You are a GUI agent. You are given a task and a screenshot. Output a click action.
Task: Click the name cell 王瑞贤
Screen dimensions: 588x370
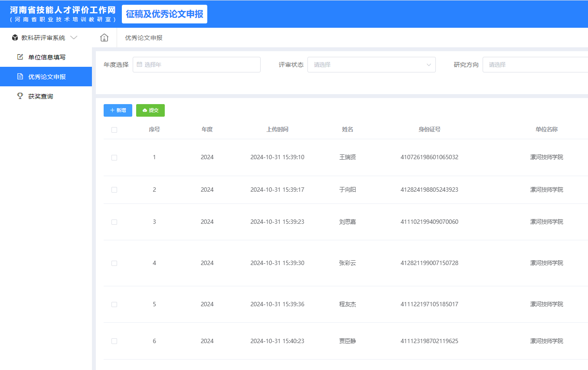[x=347, y=157]
